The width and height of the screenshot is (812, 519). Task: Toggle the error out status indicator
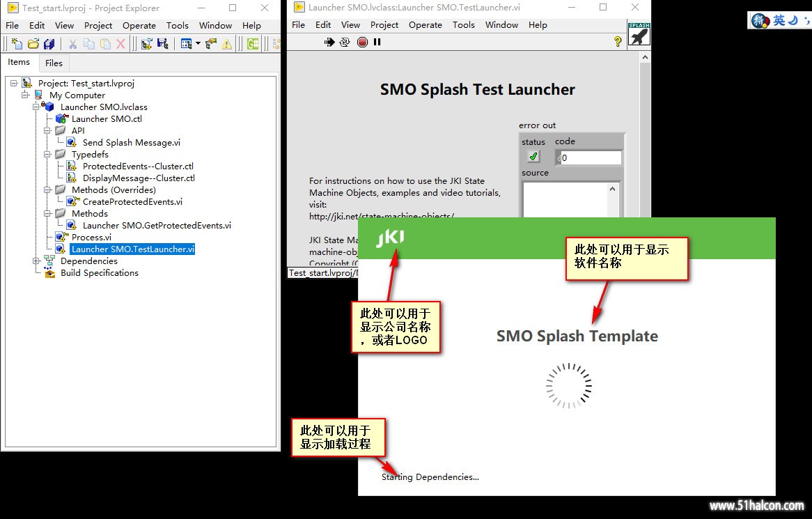pyautogui.click(x=533, y=156)
